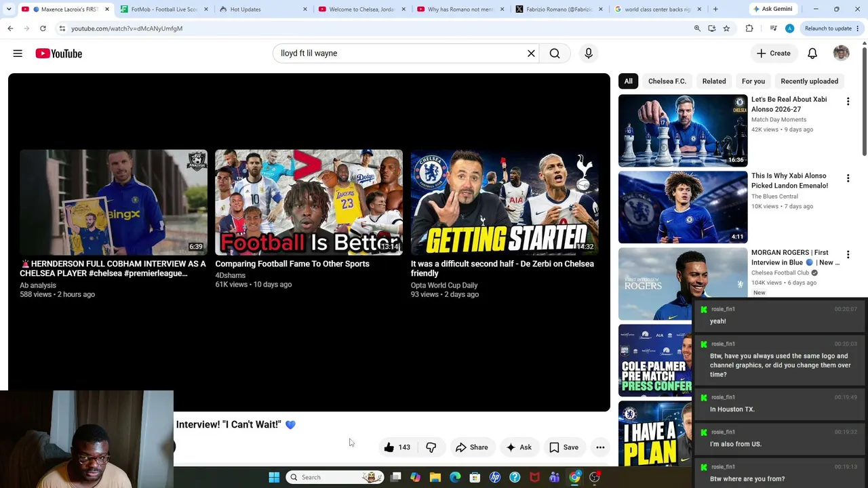This screenshot has height=488, width=868.
Task: Go back using Chrome's back arrow
Action: tap(10, 28)
